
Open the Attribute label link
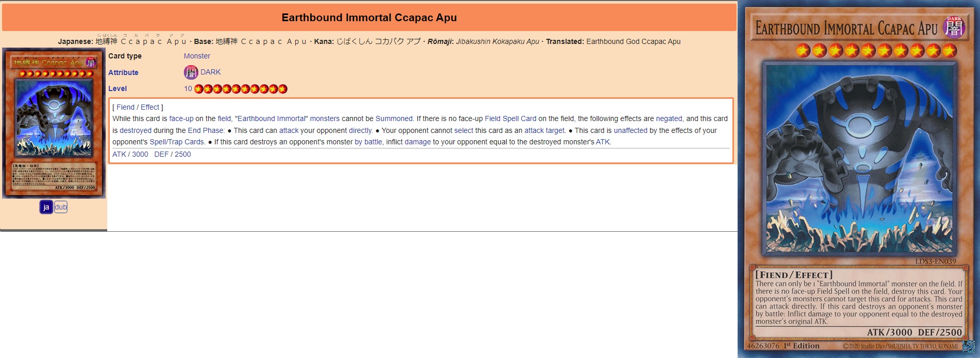point(123,72)
